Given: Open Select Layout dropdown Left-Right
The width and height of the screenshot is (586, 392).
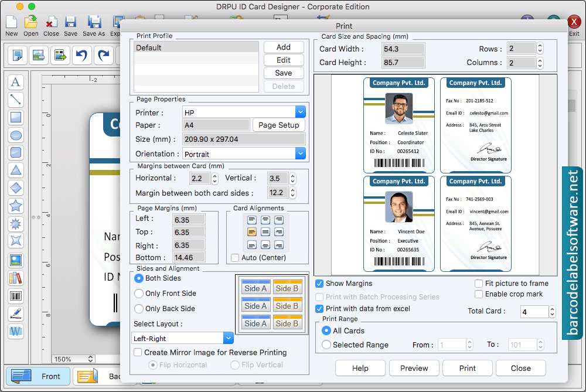Looking at the screenshot, I should [229, 338].
